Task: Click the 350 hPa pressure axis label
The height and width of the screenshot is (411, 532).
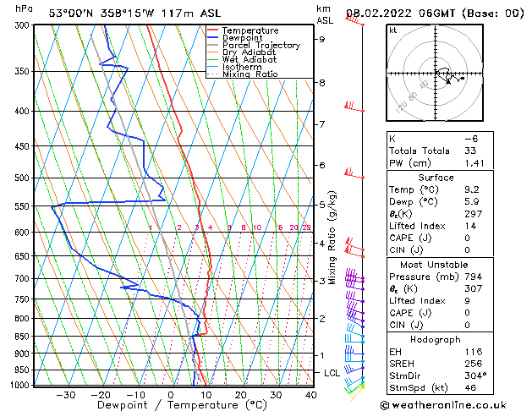Action: (24, 72)
